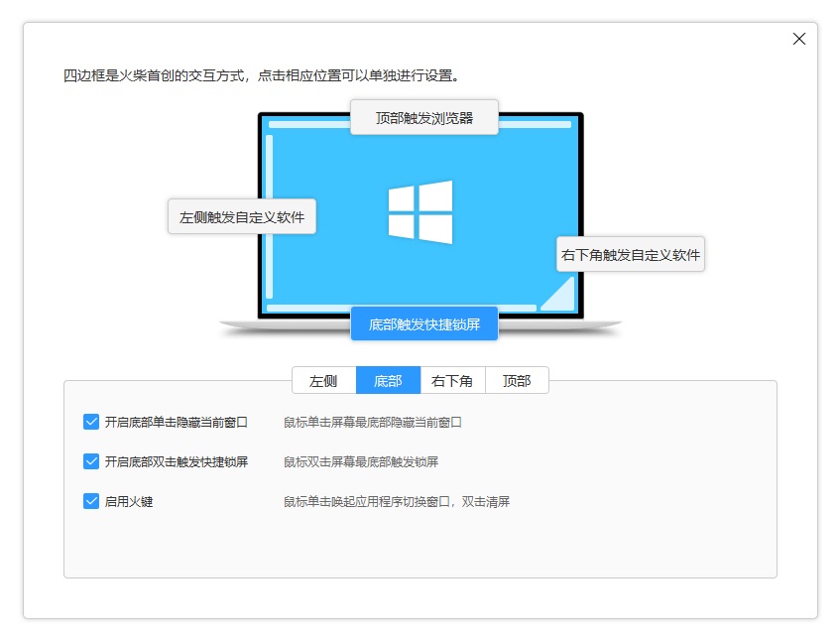Image resolution: width=840 pixels, height=639 pixels.
Task: Switch to the 底部 tab
Action: pos(388,380)
